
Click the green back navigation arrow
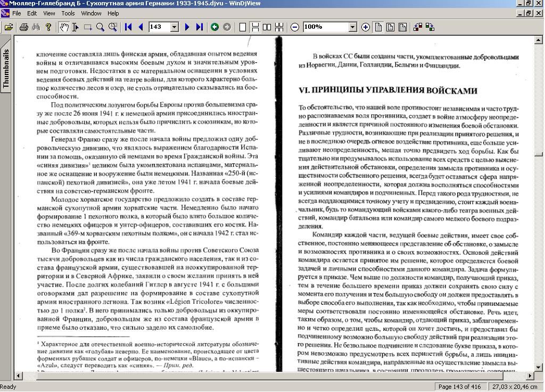pos(214,27)
